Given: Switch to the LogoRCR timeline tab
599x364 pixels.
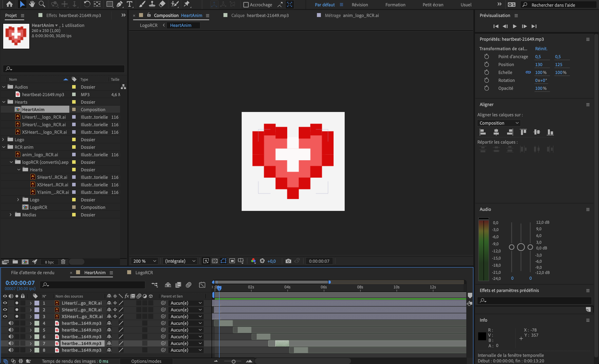Looking at the screenshot, I should [x=144, y=272].
